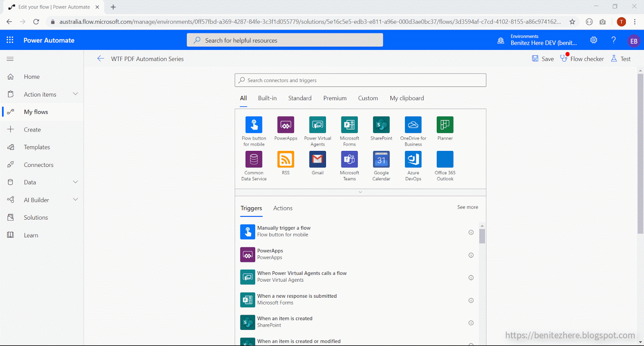This screenshot has width=644, height=346.
Task: Choose the Planner connector icon
Action: [445, 125]
